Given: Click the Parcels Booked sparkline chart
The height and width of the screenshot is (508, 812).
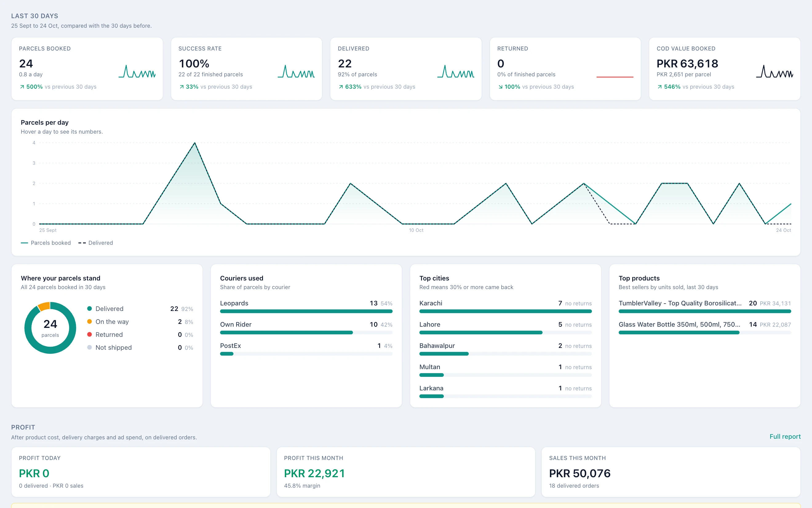Looking at the screenshot, I should (x=137, y=71).
